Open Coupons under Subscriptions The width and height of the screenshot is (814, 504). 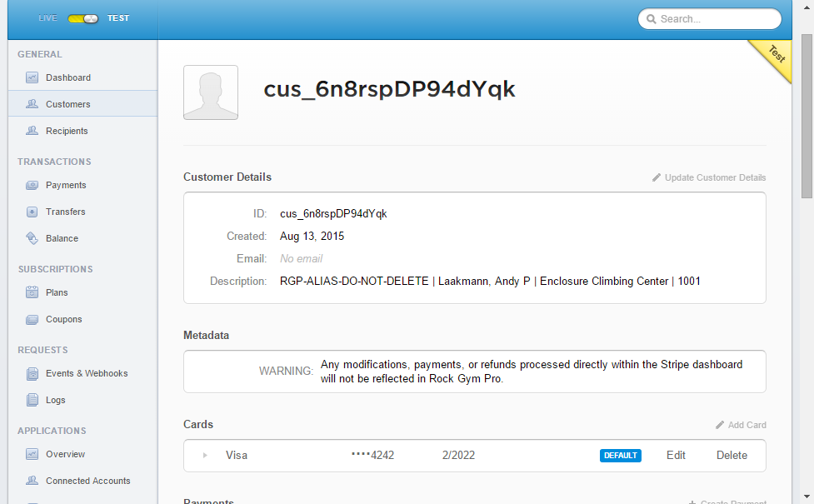tap(64, 319)
